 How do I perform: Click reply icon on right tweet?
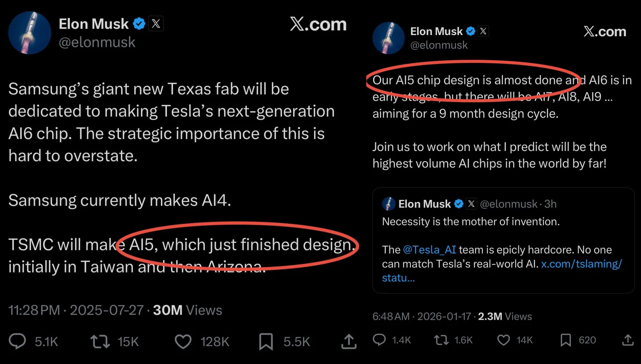click(x=379, y=340)
